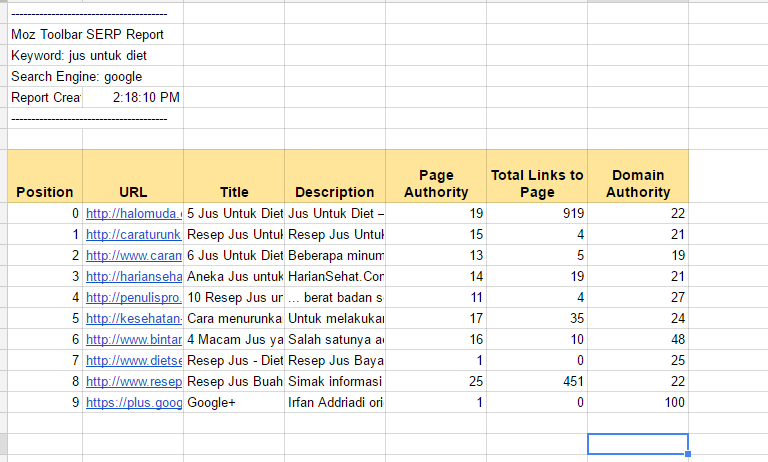Select the Description header cell
The height and width of the screenshot is (462, 768).
tap(335, 191)
